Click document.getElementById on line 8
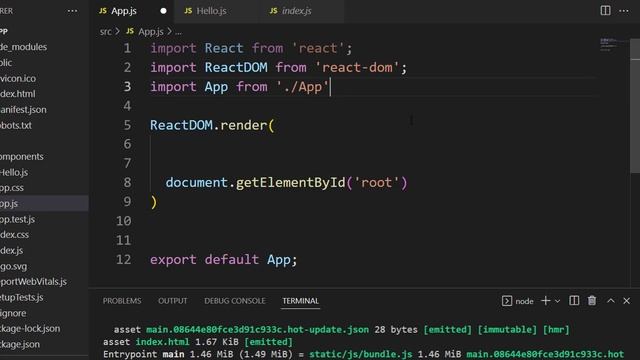Viewport: 640px width, 360px height. coord(256,182)
